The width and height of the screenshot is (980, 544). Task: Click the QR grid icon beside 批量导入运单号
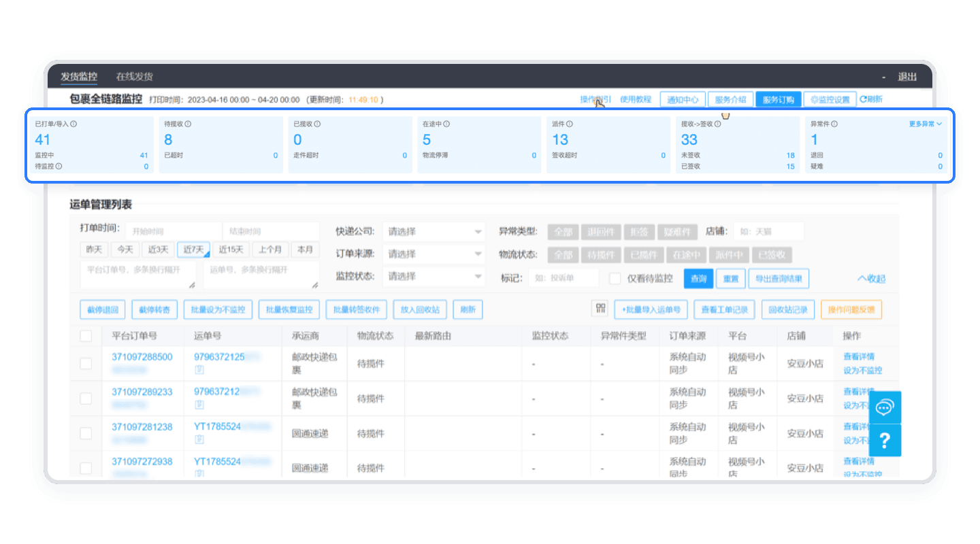600,309
